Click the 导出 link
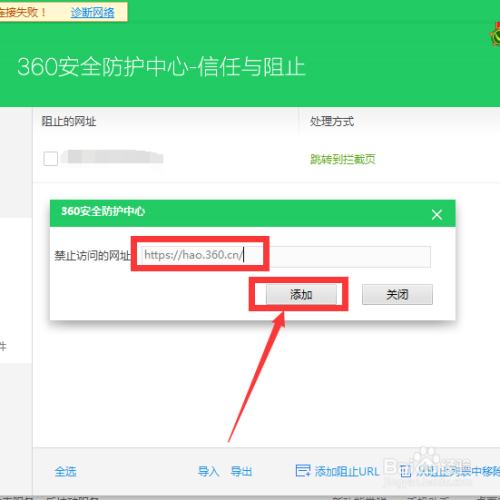 point(241,471)
